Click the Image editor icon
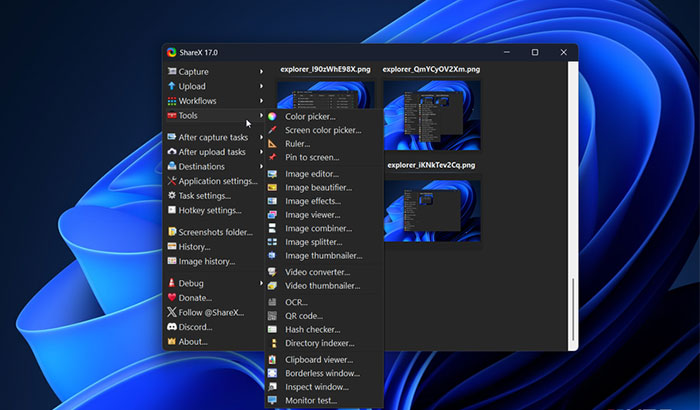 [x=272, y=174]
